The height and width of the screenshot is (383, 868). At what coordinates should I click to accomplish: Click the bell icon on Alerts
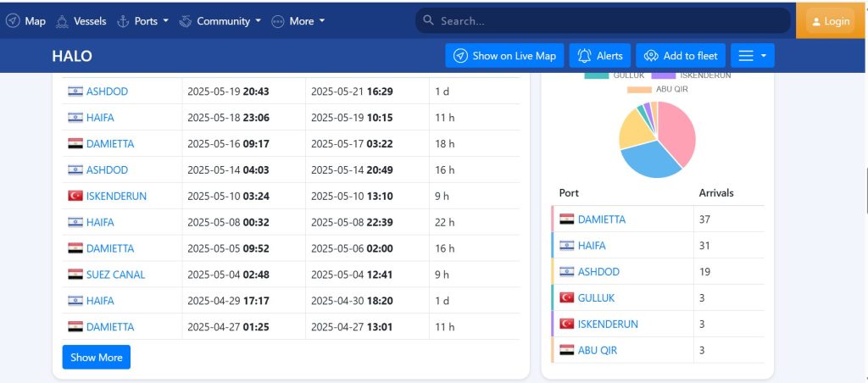(584, 56)
